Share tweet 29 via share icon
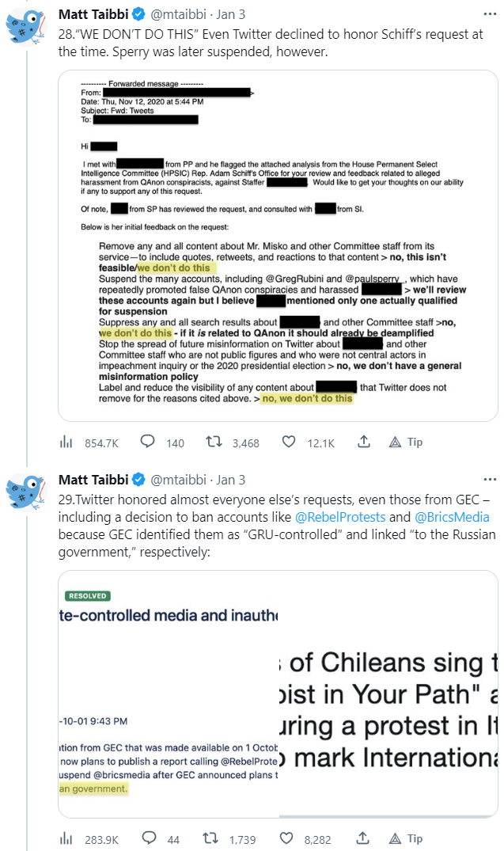The image size is (504, 851). (363, 838)
